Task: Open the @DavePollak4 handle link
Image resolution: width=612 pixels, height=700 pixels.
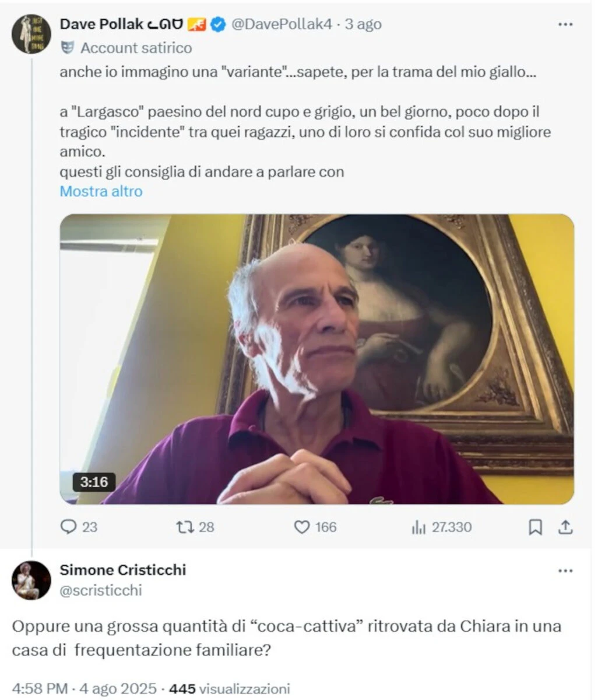Action: (x=282, y=24)
